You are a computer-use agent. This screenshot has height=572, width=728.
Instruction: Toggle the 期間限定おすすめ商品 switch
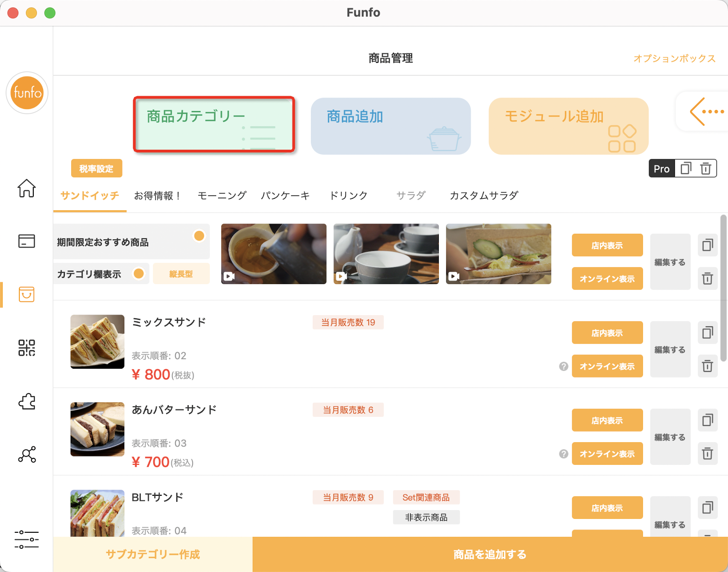click(x=199, y=236)
